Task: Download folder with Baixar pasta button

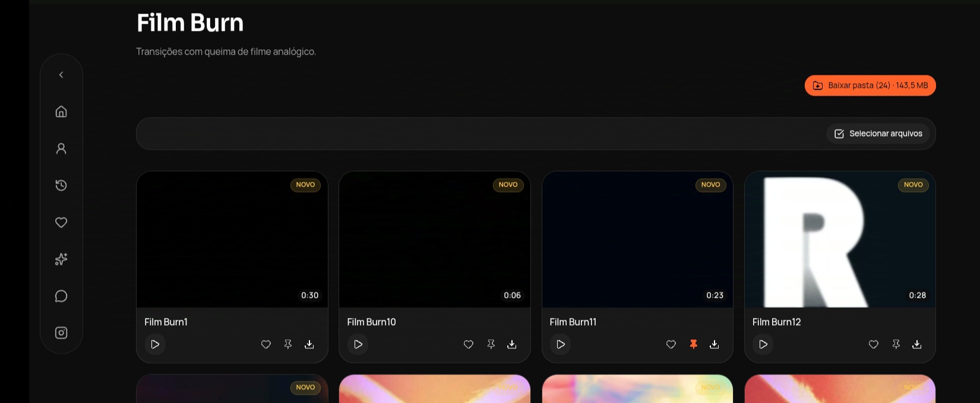Action: (870, 86)
